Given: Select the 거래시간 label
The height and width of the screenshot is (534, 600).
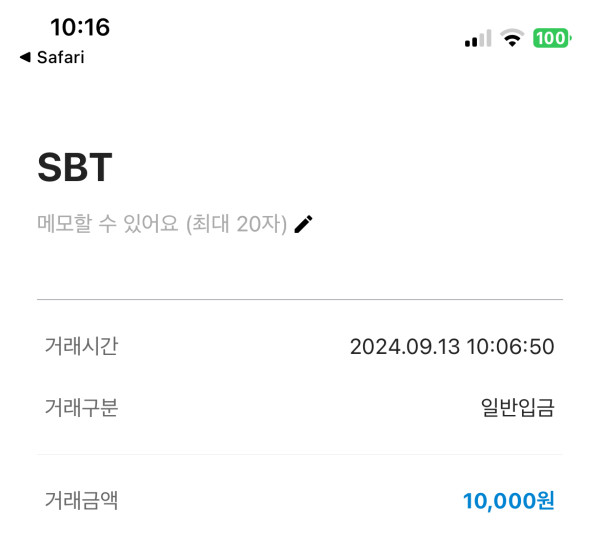Looking at the screenshot, I should coord(81,347).
